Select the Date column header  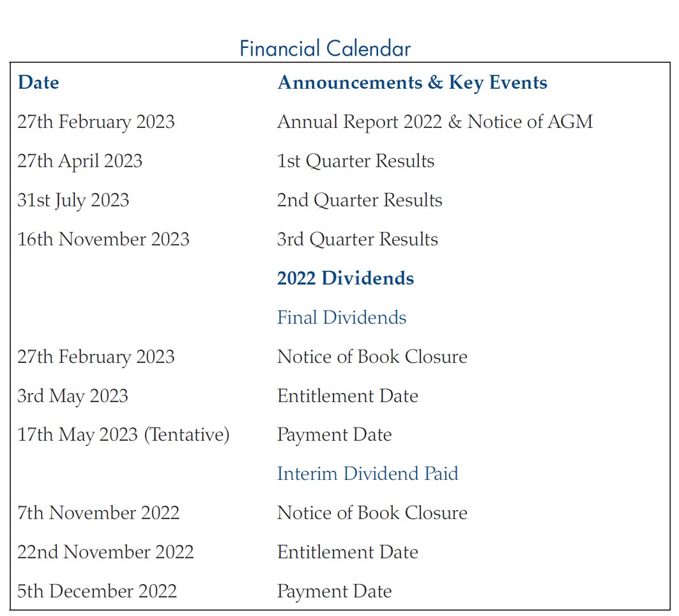(38, 82)
